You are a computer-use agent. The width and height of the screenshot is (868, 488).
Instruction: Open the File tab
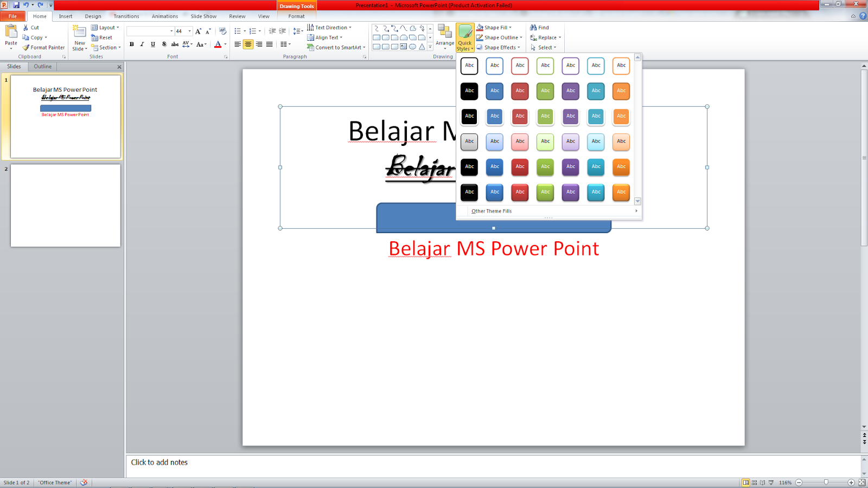click(12, 16)
